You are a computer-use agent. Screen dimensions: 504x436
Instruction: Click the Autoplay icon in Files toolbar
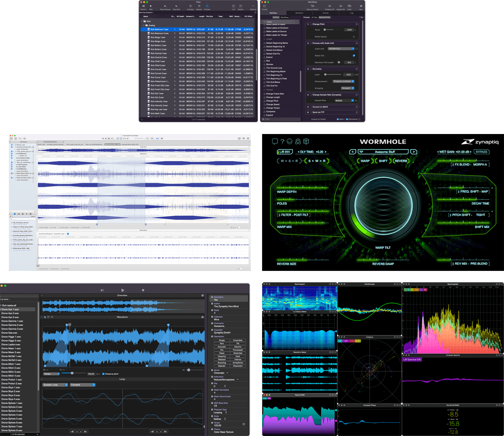190,6
